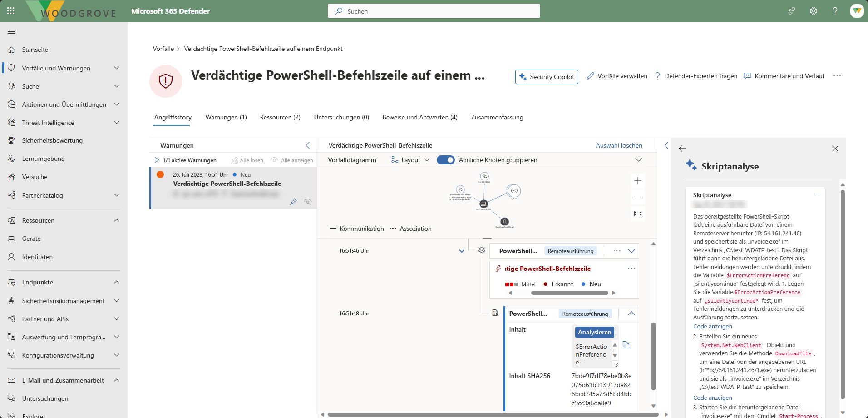Open Kommentare und Verlauf

784,76
